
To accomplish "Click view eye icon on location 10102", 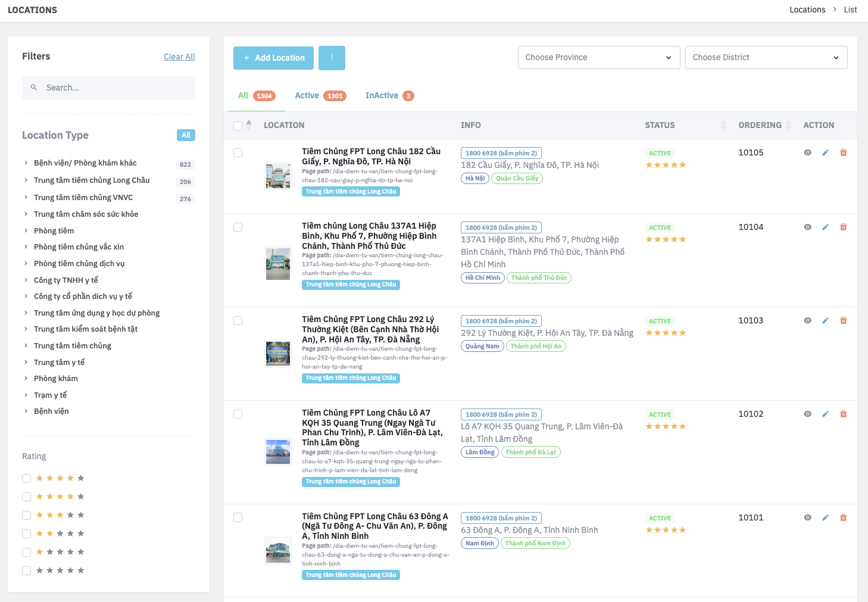I will click(807, 413).
